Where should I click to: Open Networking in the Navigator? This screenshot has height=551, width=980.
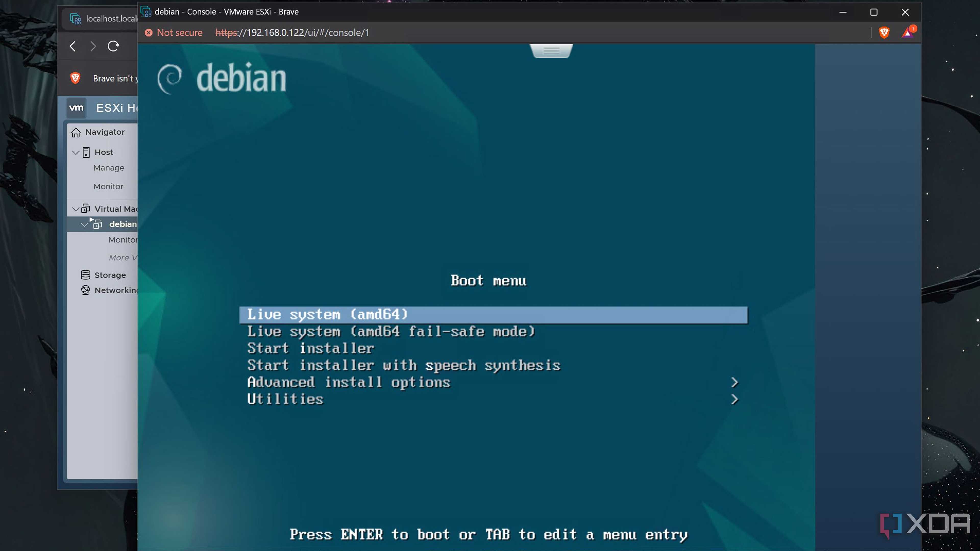(x=116, y=290)
